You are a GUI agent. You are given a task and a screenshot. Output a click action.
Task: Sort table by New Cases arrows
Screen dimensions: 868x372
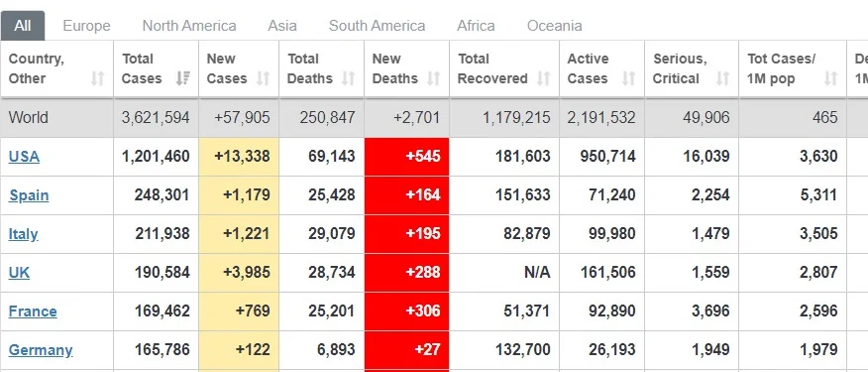(263, 78)
